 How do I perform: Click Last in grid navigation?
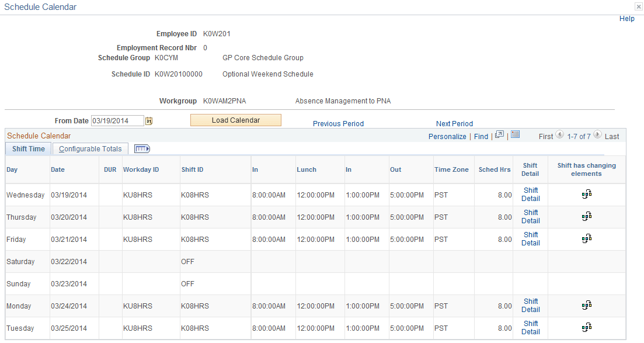(x=612, y=137)
